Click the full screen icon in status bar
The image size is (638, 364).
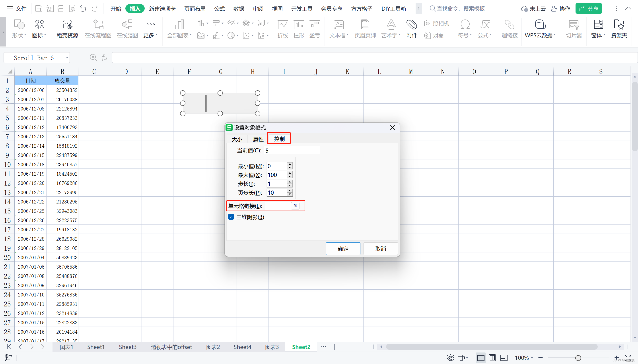click(x=628, y=357)
